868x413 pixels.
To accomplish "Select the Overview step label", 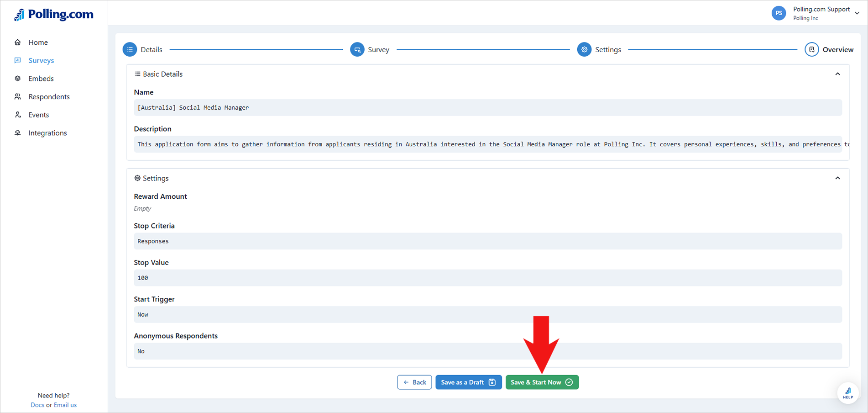I will point(838,49).
